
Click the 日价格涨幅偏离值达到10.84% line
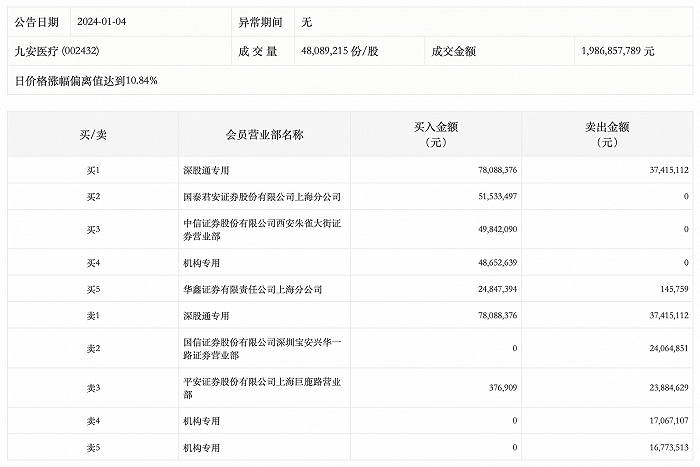click(86, 81)
